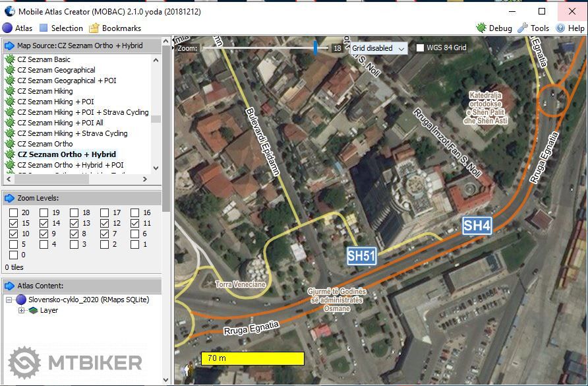Select CZ Seznam Ortho map source
The width and height of the screenshot is (588, 386).
pyautogui.click(x=45, y=144)
